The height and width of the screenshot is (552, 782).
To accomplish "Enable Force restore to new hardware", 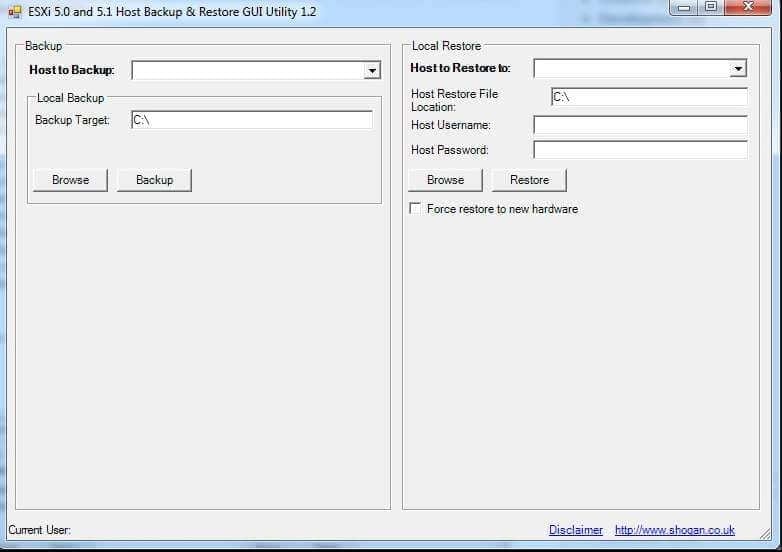I will 415,208.
